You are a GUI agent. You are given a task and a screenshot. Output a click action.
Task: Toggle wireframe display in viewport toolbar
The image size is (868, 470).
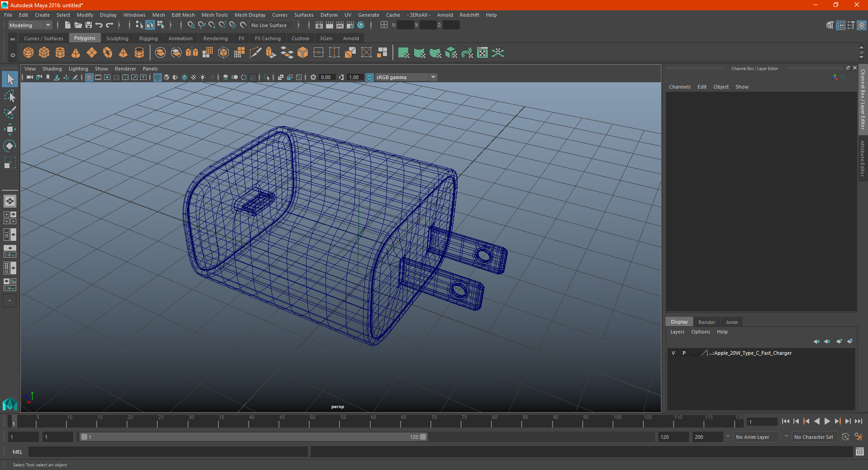tap(157, 77)
